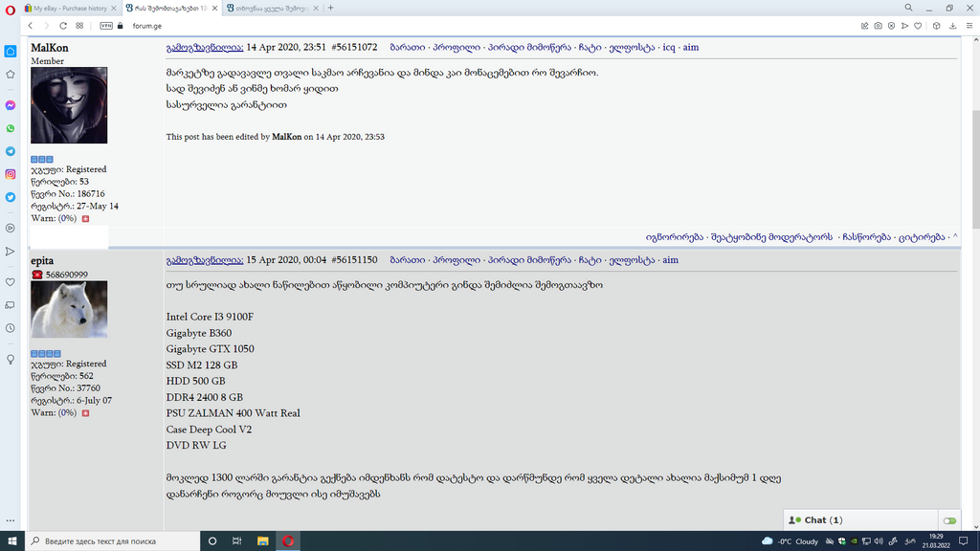Click the Windows taskbar search box

coord(113,541)
